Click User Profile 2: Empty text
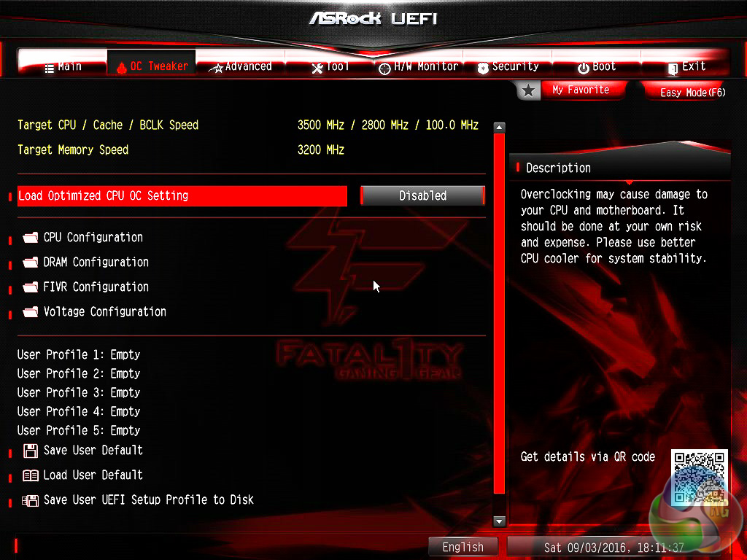This screenshot has width=747, height=560. [79, 374]
